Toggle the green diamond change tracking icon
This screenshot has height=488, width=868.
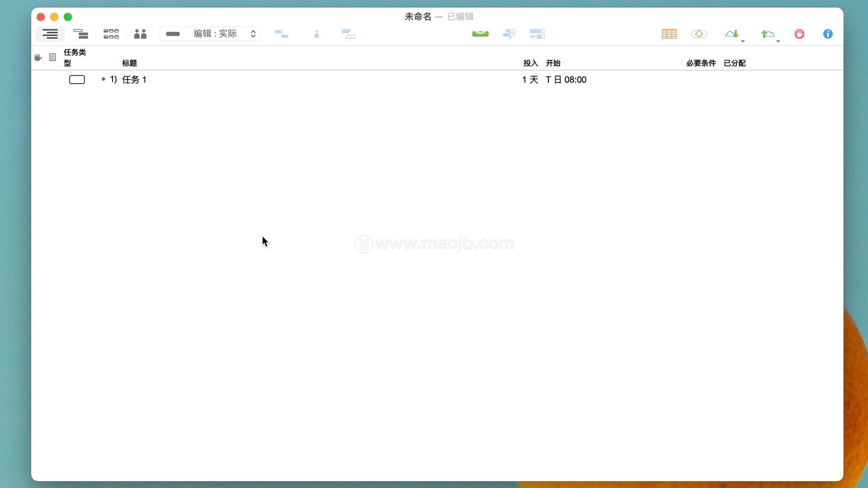pyautogui.click(x=699, y=34)
